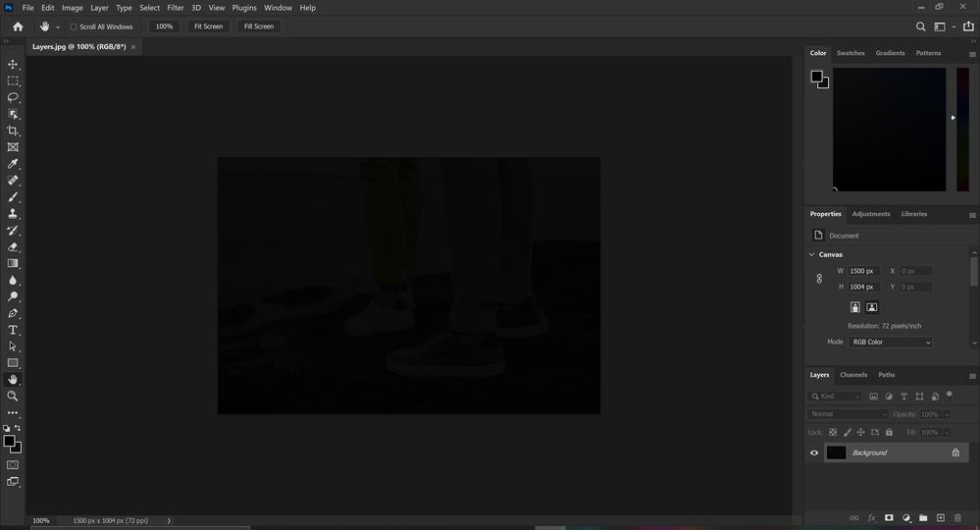Image resolution: width=980 pixels, height=530 pixels.
Task: Select the Eraser tool
Action: pos(13,247)
